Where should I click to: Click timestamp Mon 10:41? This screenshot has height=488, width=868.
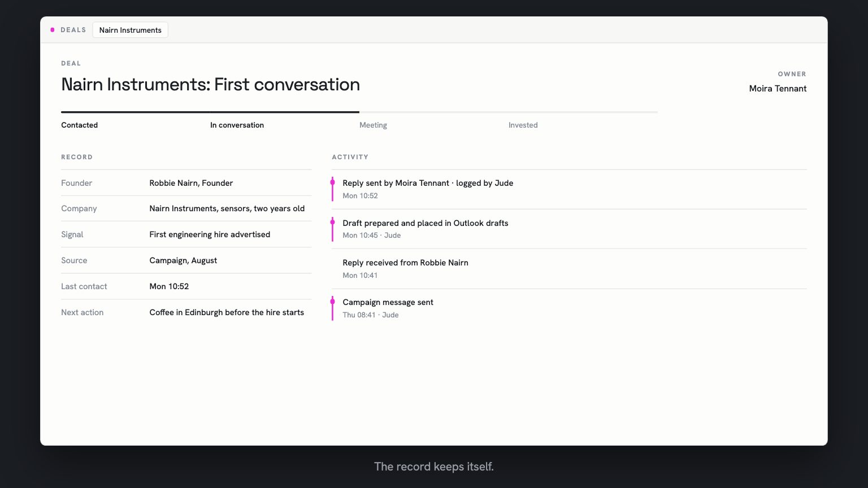(x=360, y=276)
